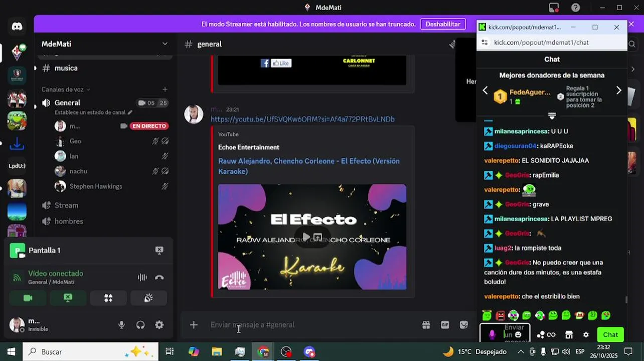Click the Deshabilitar streamer mode button
Image resolution: width=644 pixels, height=361 pixels.
443,24
